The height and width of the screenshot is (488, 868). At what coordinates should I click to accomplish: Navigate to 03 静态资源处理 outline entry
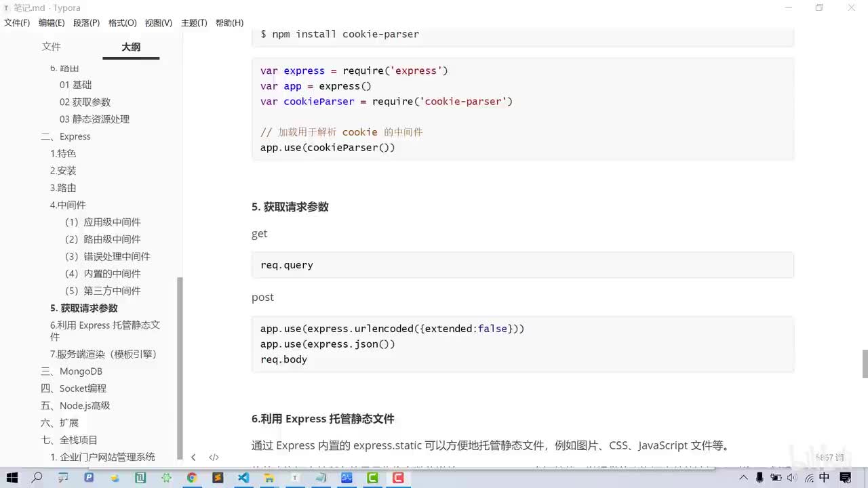coord(94,119)
